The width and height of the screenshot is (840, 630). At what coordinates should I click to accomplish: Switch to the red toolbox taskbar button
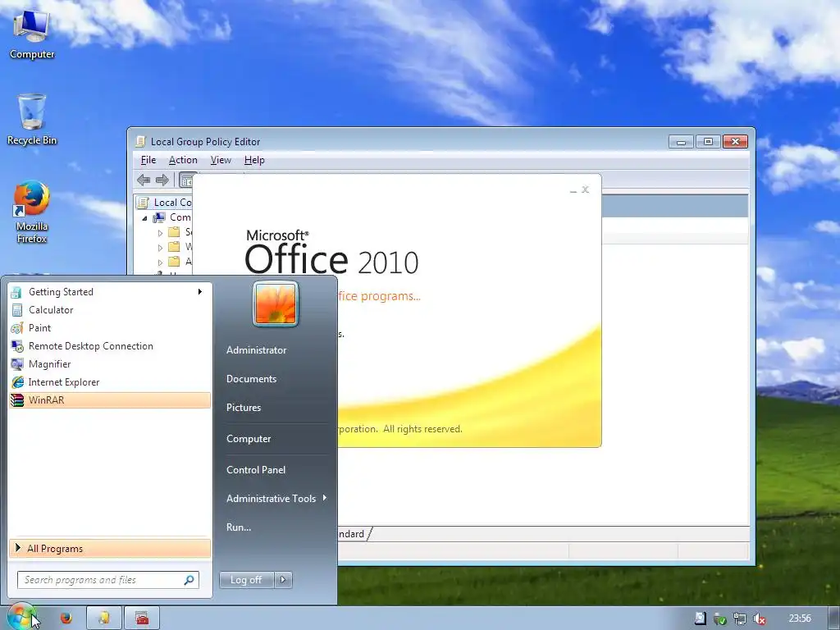tap(142, 619)
